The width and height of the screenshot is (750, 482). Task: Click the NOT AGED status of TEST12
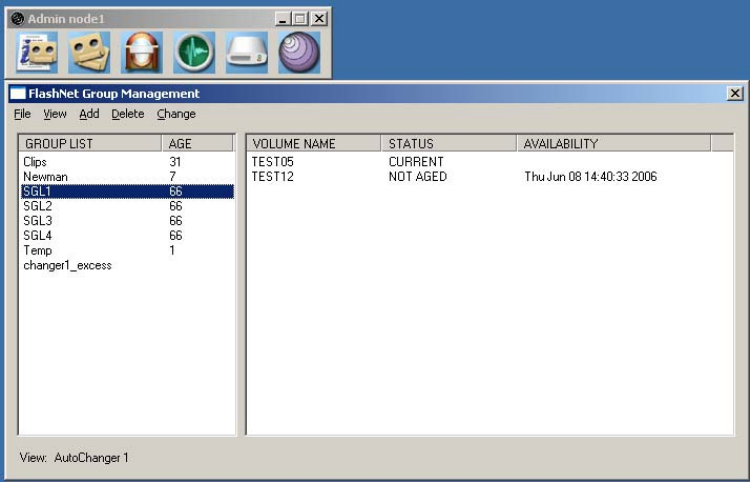[418, 176]
